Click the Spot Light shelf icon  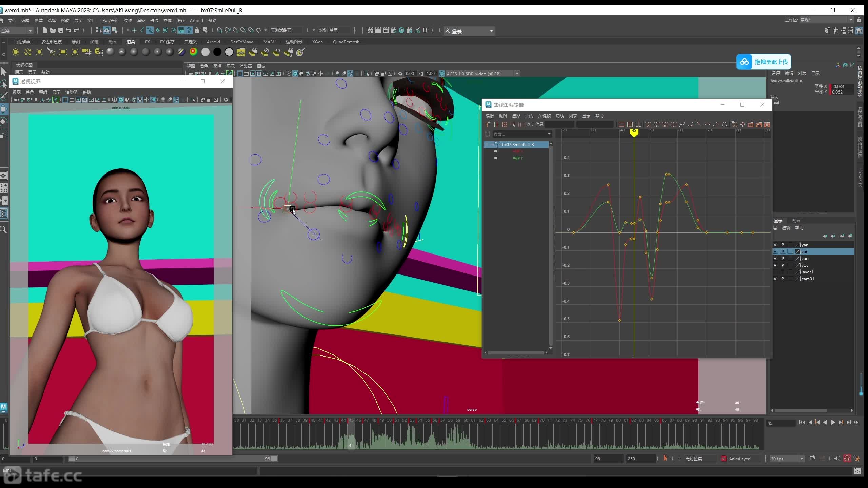click(51, 52)
